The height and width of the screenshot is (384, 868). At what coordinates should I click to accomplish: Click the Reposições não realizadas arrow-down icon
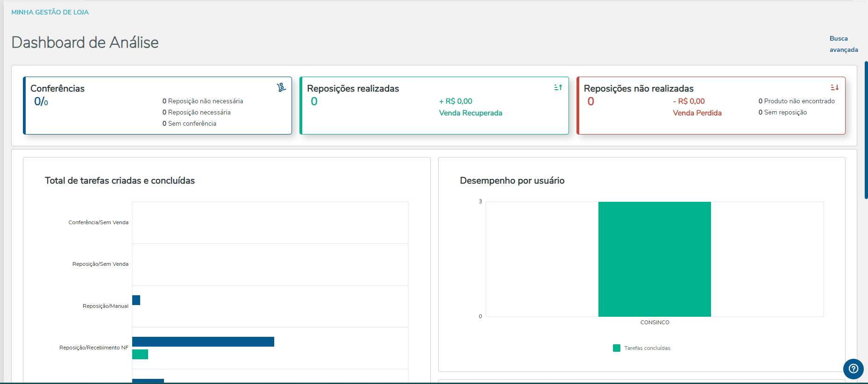834,87
